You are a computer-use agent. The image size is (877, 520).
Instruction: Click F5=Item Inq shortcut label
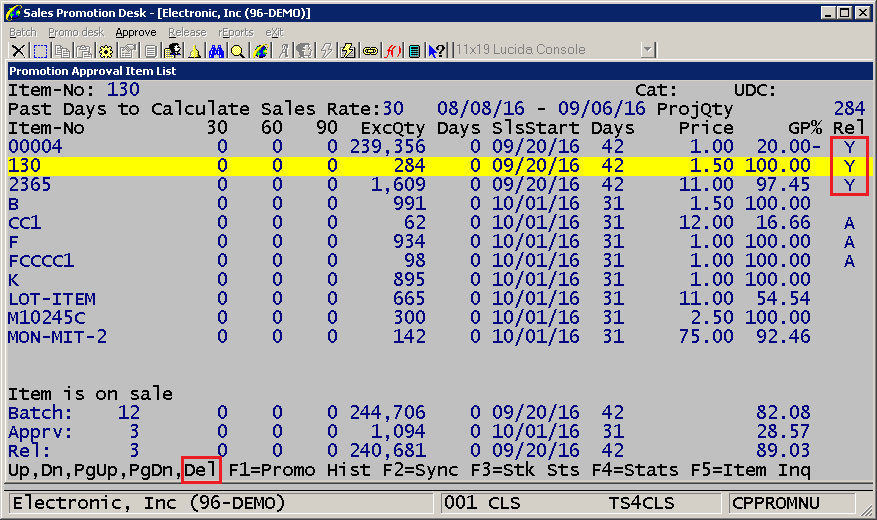[750, 470]
